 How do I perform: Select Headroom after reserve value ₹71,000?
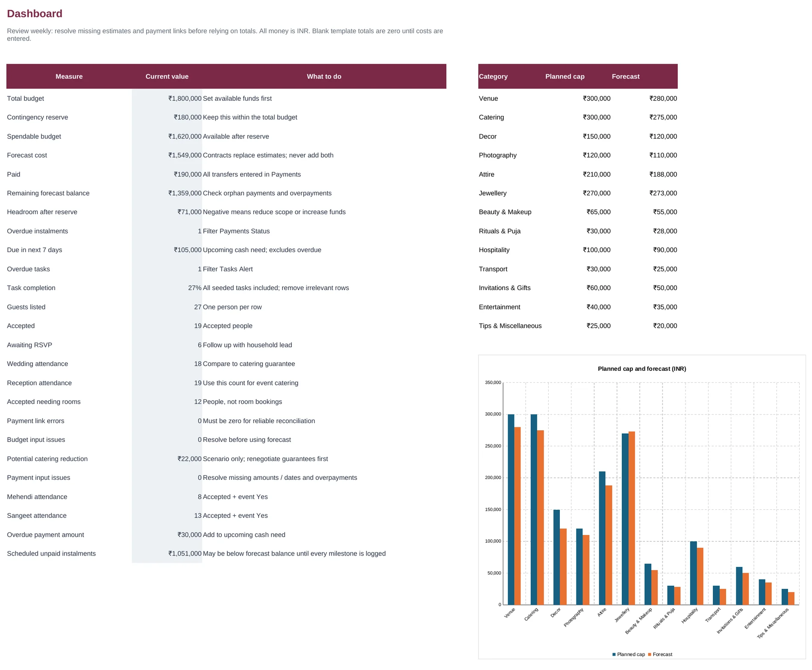pyautogui.click(x=189, y=212)
